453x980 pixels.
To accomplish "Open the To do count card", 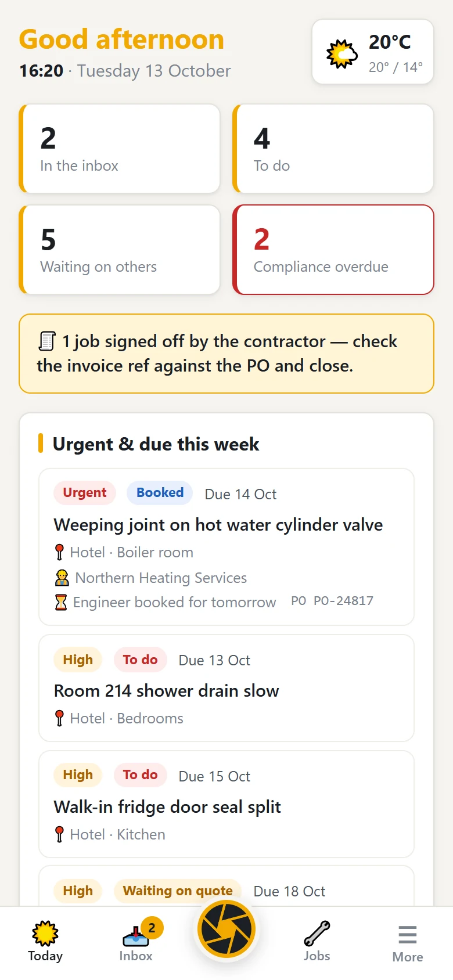I will point(333,149).
